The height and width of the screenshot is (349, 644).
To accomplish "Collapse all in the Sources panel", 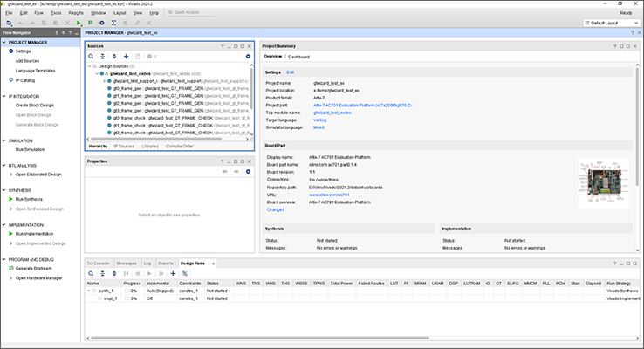I will [103, 57].
